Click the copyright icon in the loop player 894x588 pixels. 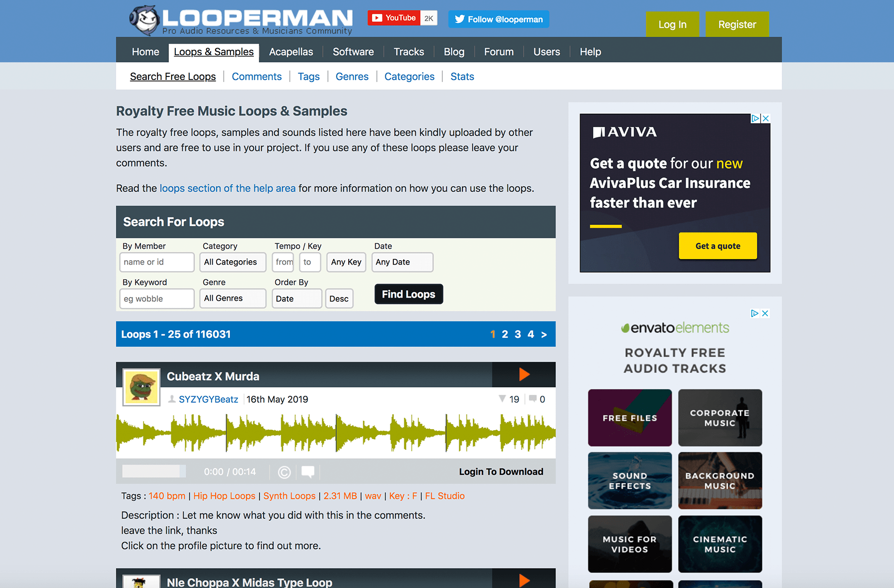pyautogui.click(x=284, y=472)
